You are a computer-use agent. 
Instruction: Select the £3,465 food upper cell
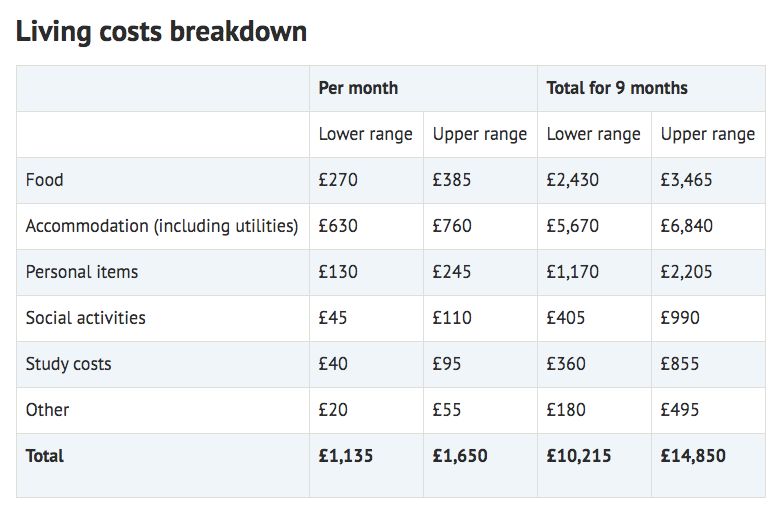tap(686, 180)
